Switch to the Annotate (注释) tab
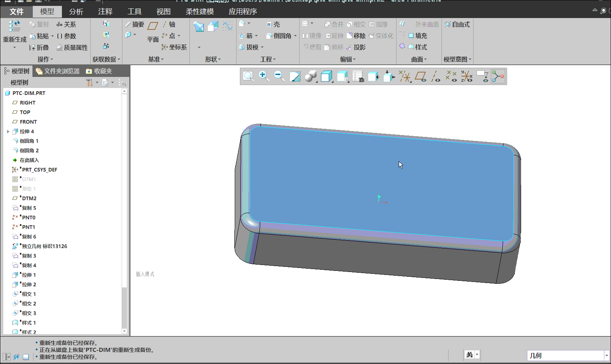611x364 pixels. click(x=105, y=12)
